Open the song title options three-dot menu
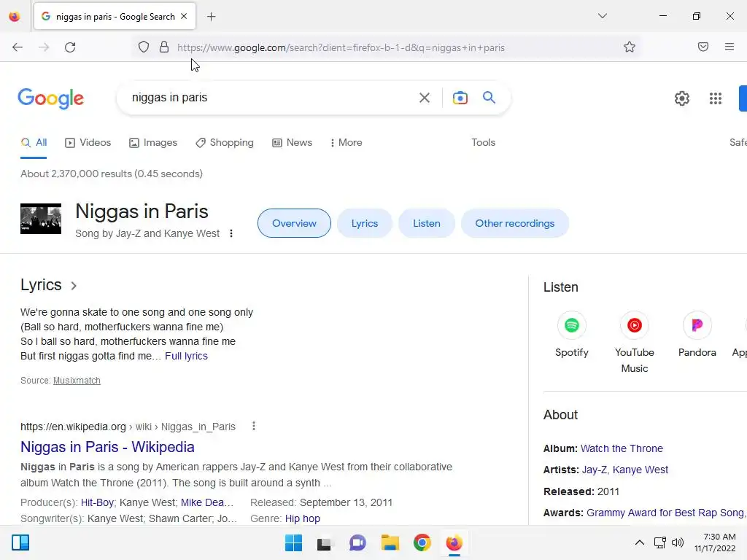 (231, 233)
